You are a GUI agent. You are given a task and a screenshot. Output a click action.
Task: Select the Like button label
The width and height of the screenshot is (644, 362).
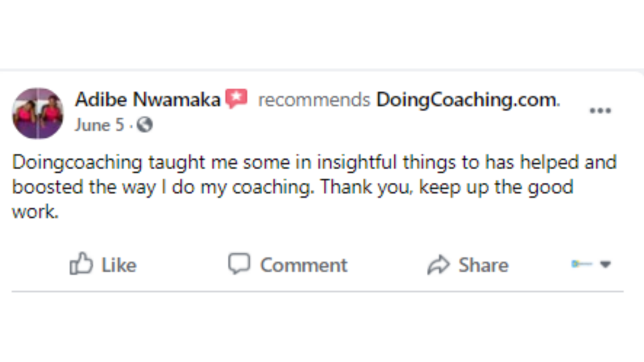tap(119, 265)
